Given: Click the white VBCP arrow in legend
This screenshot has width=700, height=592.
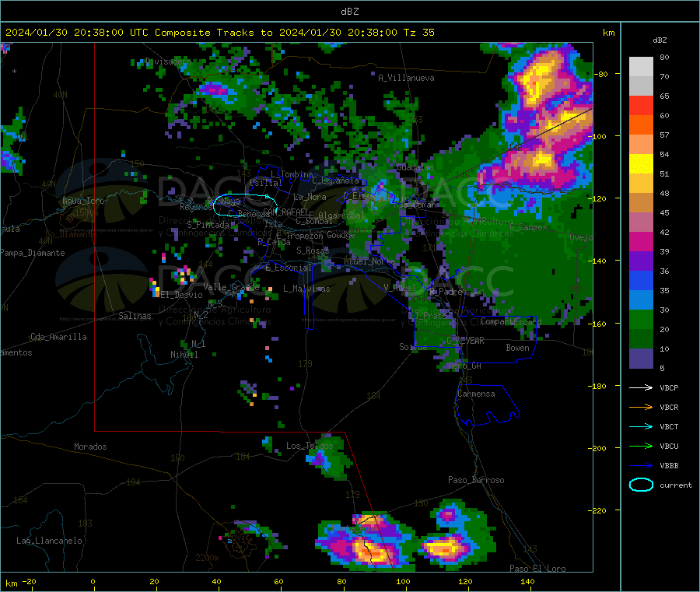Looking at the screenshot, I should 641,387.
